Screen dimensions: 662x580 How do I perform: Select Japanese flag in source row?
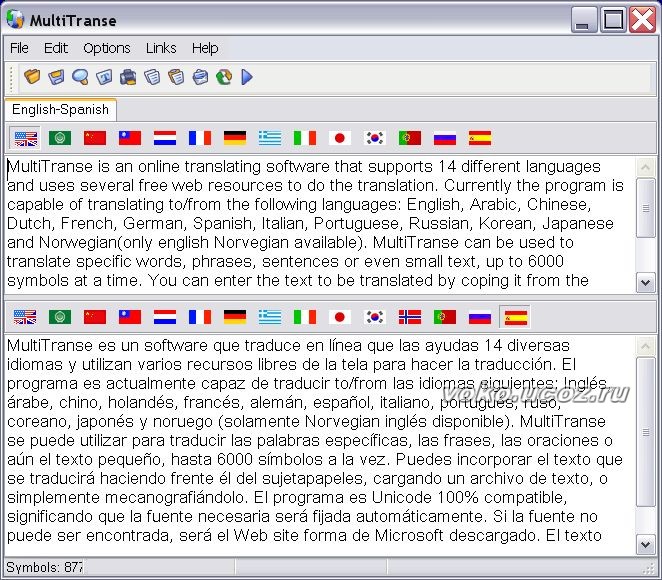coord(340,138)
